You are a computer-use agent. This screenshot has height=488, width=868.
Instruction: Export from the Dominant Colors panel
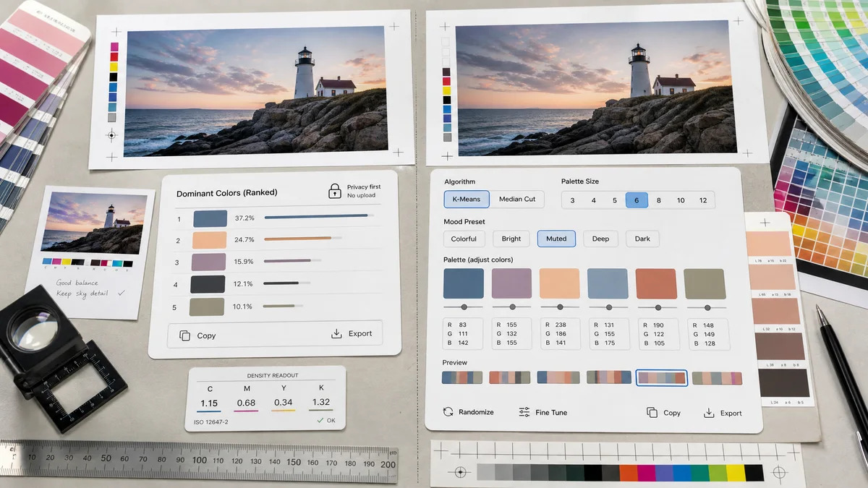(x=352, y=334)
